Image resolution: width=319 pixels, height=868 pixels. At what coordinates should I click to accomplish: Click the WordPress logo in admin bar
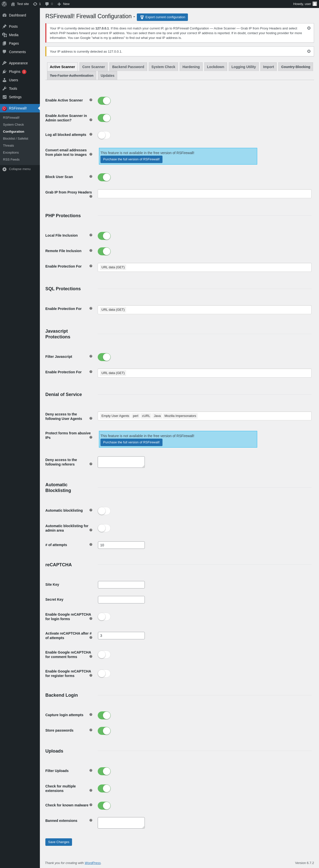[4, 4]
